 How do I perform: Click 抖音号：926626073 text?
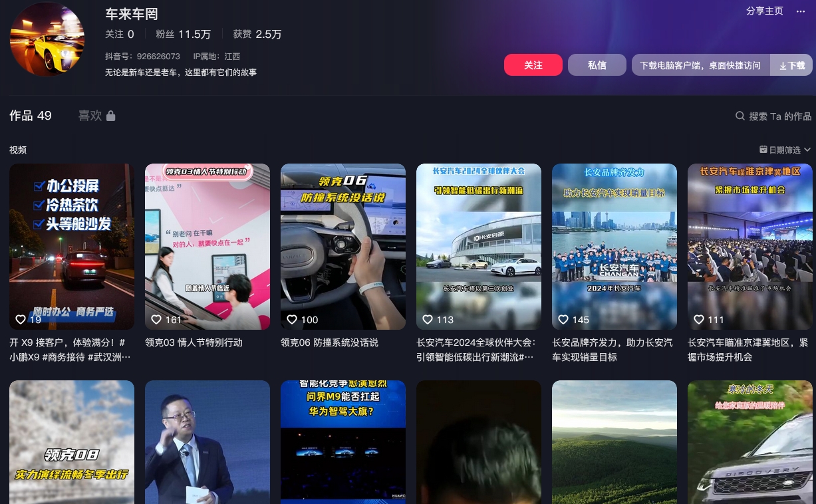click(x=142, y=57)
